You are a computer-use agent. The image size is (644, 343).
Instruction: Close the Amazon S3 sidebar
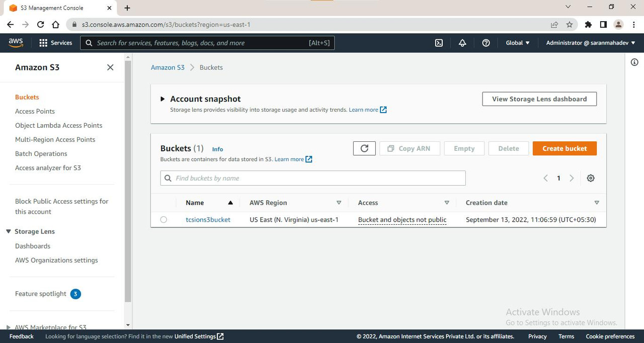click(x=110, y=67)
